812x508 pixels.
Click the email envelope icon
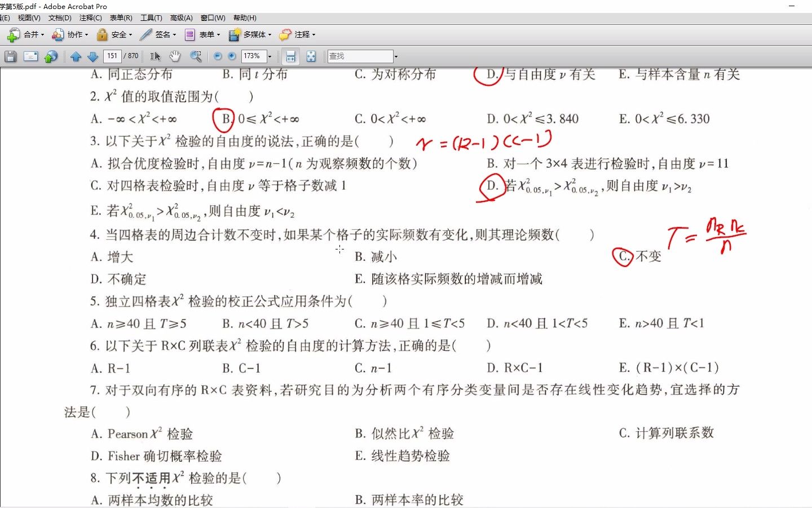click(x=31, y=56)
